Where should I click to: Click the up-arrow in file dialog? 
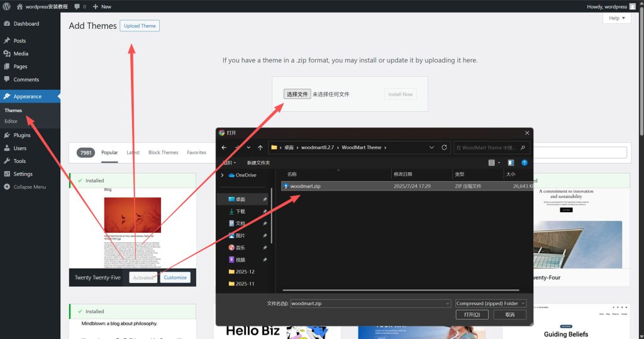click(260, 148)
